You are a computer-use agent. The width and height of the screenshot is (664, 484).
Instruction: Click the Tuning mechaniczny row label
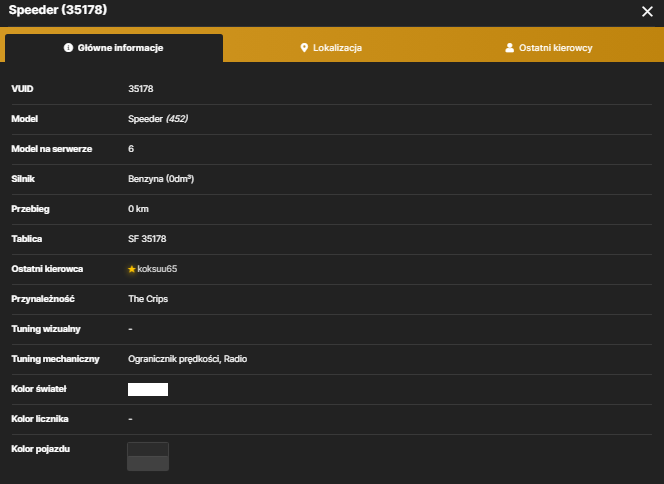click(55, 359)
